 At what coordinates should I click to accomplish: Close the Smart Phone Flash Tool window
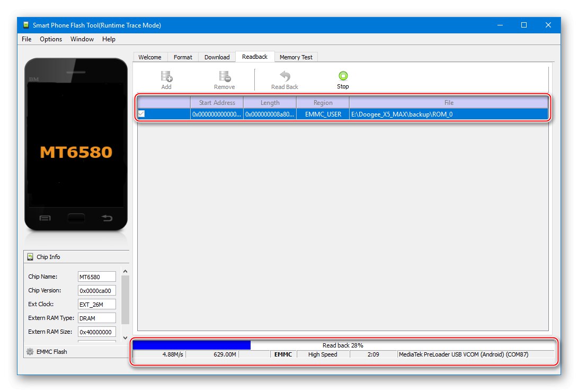pos(548,25)
